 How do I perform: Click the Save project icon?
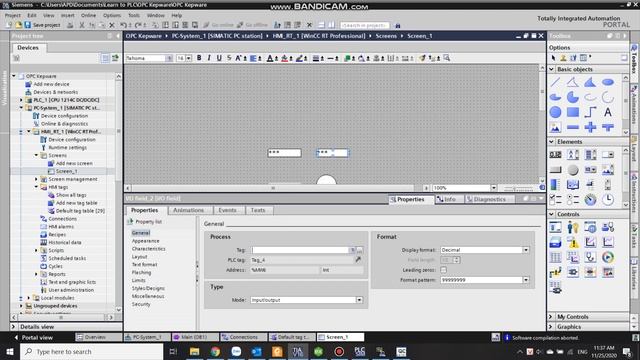coord(28,25)
